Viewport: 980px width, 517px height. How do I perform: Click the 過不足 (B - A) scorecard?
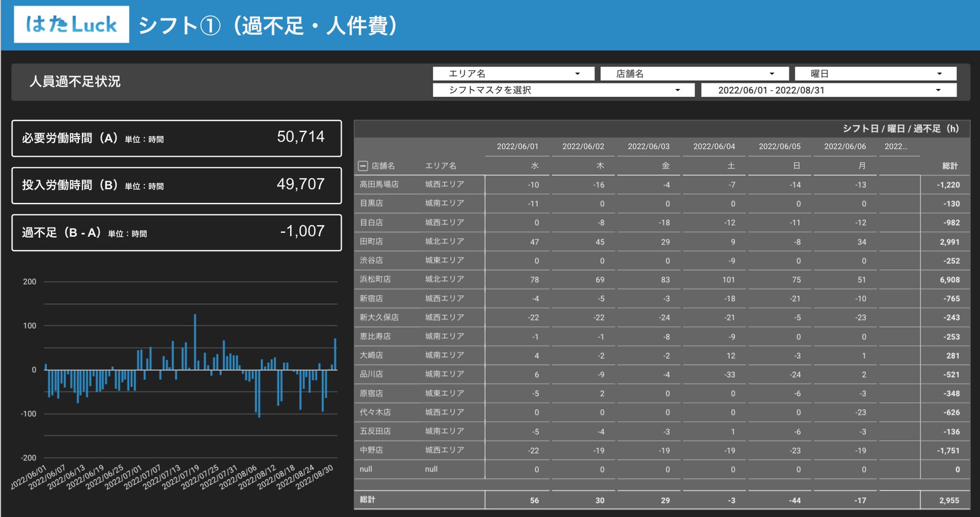177,233
